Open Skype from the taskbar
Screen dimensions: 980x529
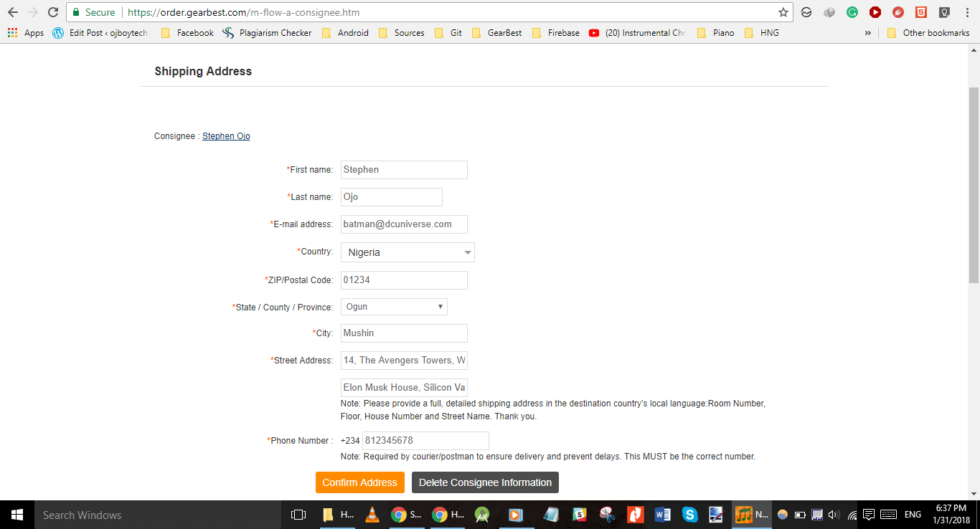pyautogui.click(x=689, y=515)
